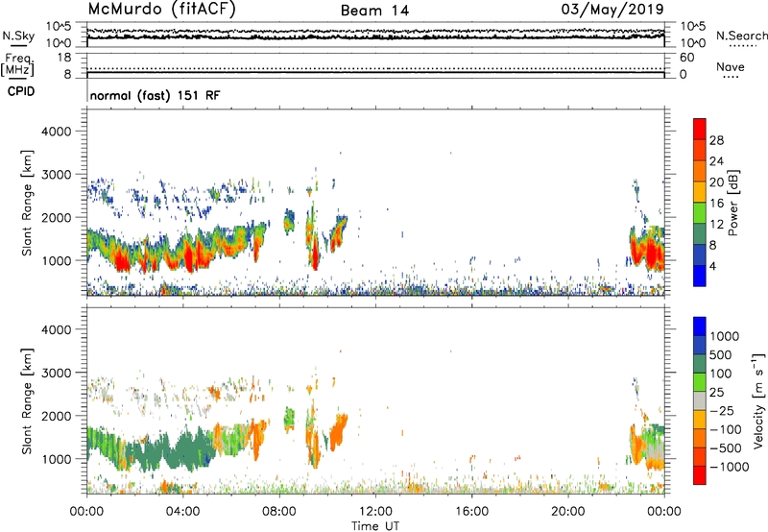Click the power color bar's red segment
Screen dimensions: 768x532
tap(700, 129)
